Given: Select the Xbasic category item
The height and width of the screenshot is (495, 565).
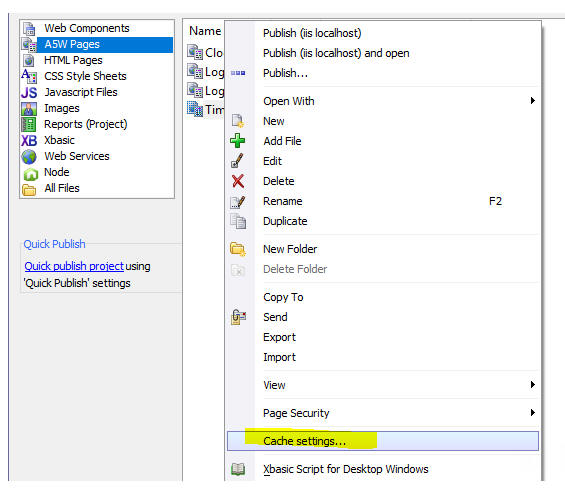Looking at the screenshot, I should click(59, 140).
